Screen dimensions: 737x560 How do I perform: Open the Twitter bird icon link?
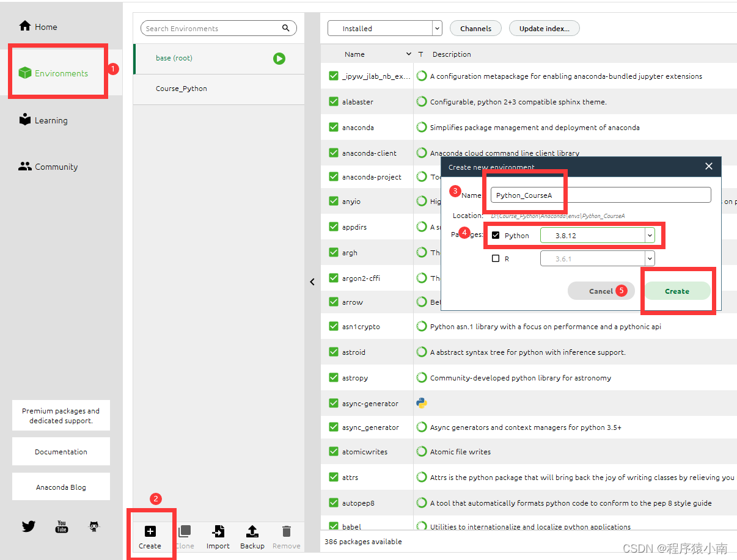point(29,526)
